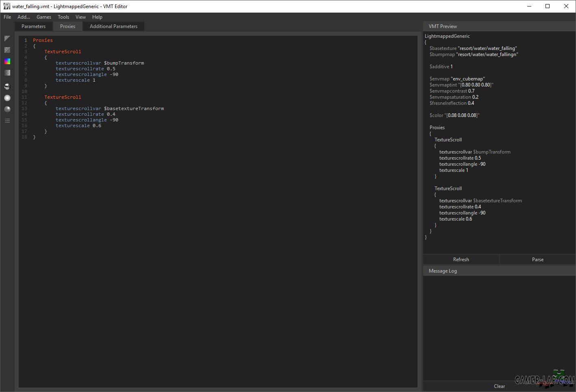
Task: Open the View menu
Action: point(80,17)
